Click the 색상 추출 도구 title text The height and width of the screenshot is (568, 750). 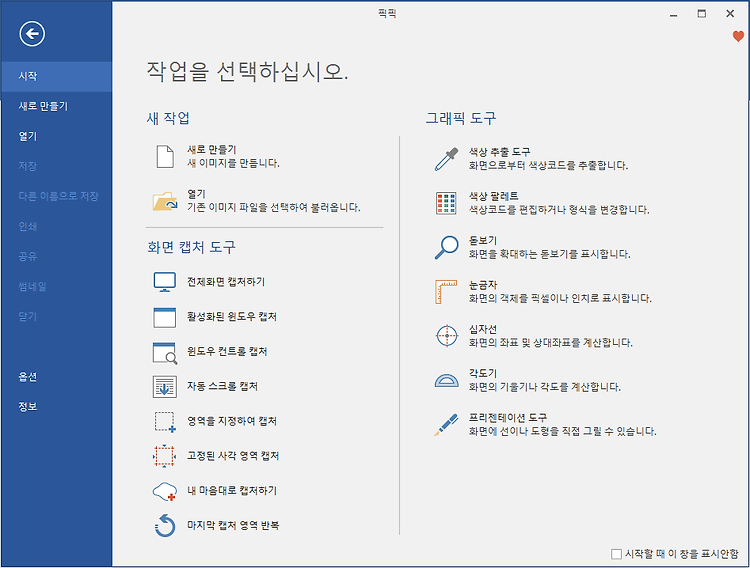coord(499,152)
